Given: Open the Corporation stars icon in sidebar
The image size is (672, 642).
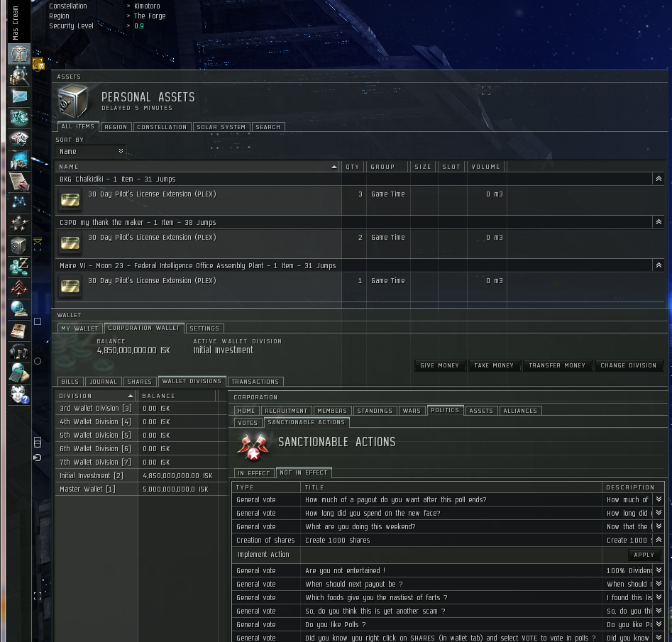Looking at the screenshot, I should tap(19, 224).
